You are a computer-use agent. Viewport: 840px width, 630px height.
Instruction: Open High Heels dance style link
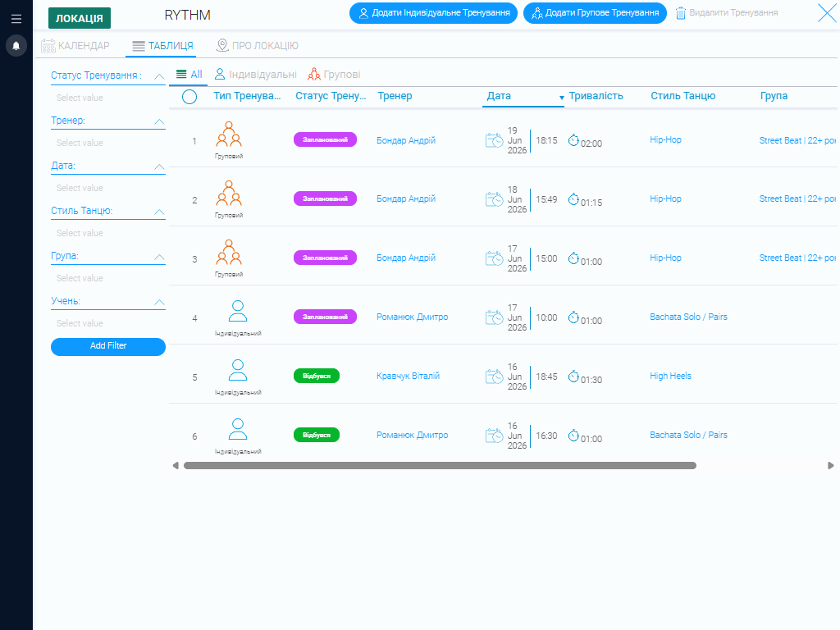(671, 376)
